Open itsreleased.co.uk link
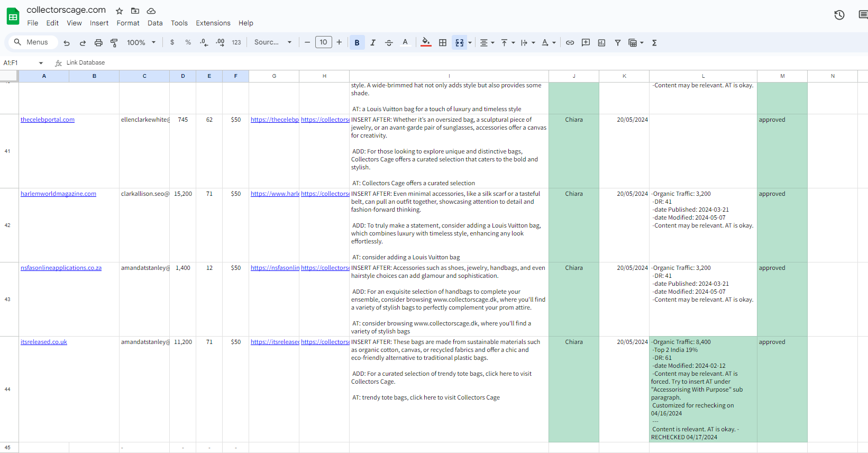 44,342
